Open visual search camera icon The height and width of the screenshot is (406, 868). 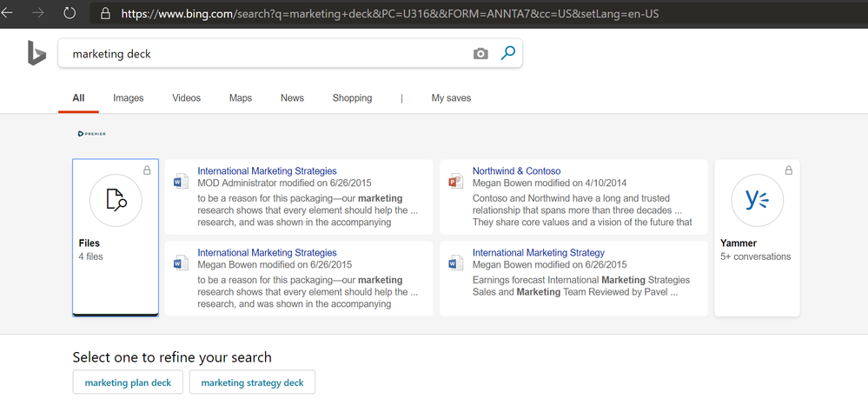coord(480,53)
